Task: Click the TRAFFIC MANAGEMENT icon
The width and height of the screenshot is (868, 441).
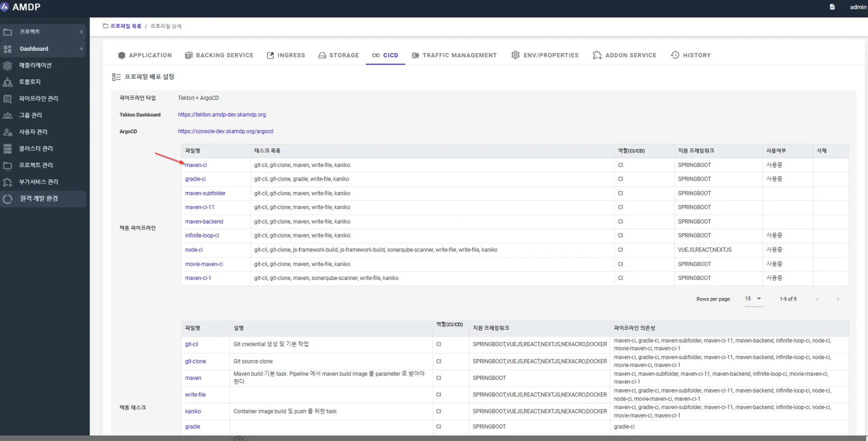Action: click(415, 55)
